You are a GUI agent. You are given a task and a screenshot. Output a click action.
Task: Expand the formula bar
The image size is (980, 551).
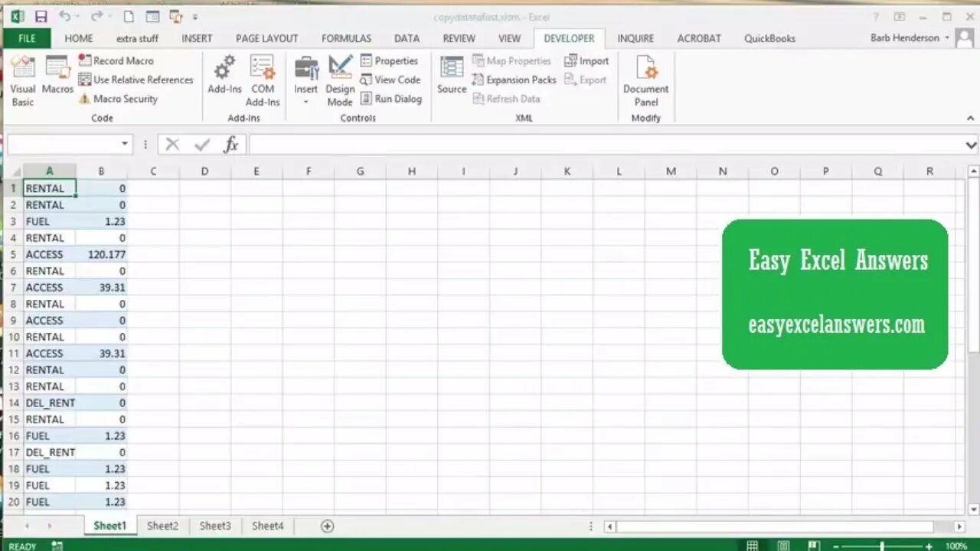pyautogui.click(x=971, y=145)
